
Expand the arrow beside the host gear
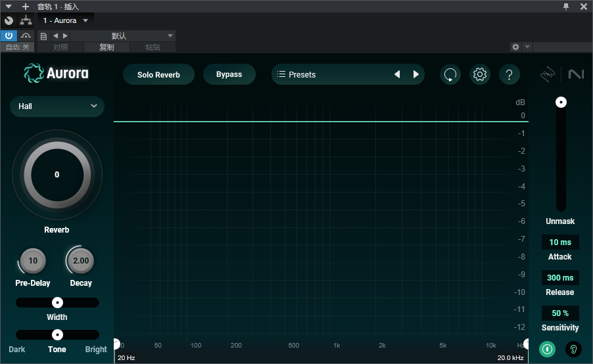[x=527, y=47]
